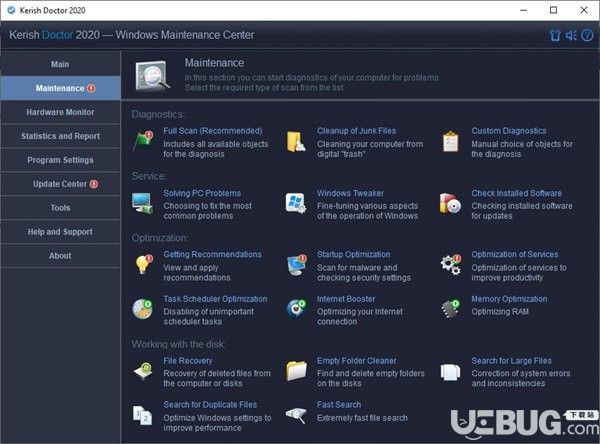Click the "Optimizing RAM" description text
The image size is (600, 444).
point(500,312)
